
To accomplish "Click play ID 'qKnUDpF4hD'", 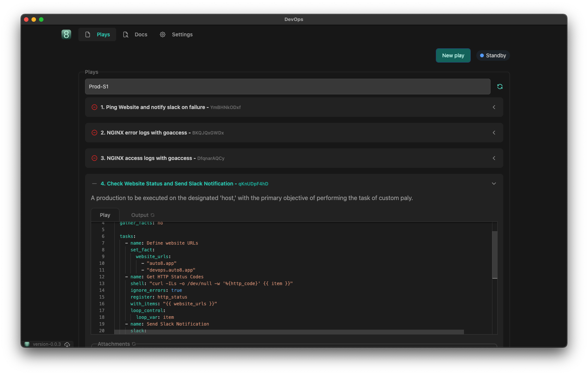I will (x=253, y=184).
